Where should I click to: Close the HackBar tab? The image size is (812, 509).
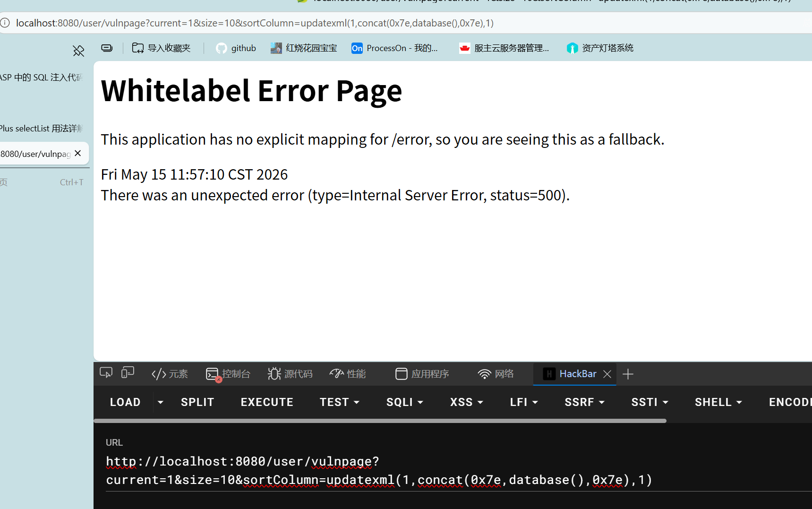[607, 374]
